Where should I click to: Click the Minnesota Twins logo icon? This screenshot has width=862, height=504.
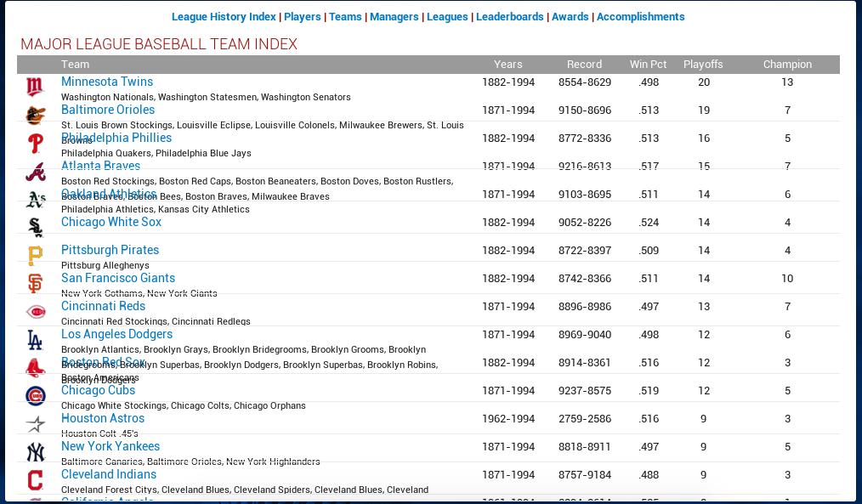coord(34,87)
